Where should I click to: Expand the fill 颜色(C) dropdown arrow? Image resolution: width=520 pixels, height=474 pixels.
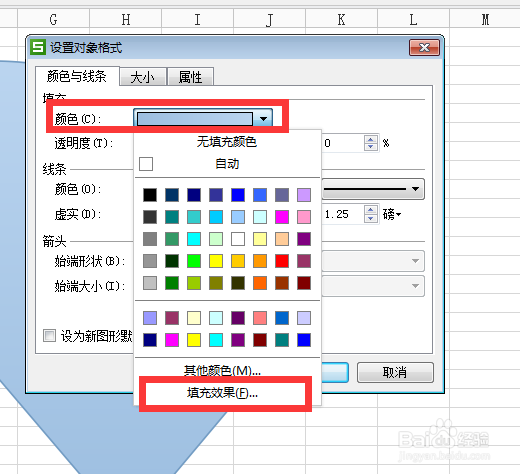pos(263,119)
